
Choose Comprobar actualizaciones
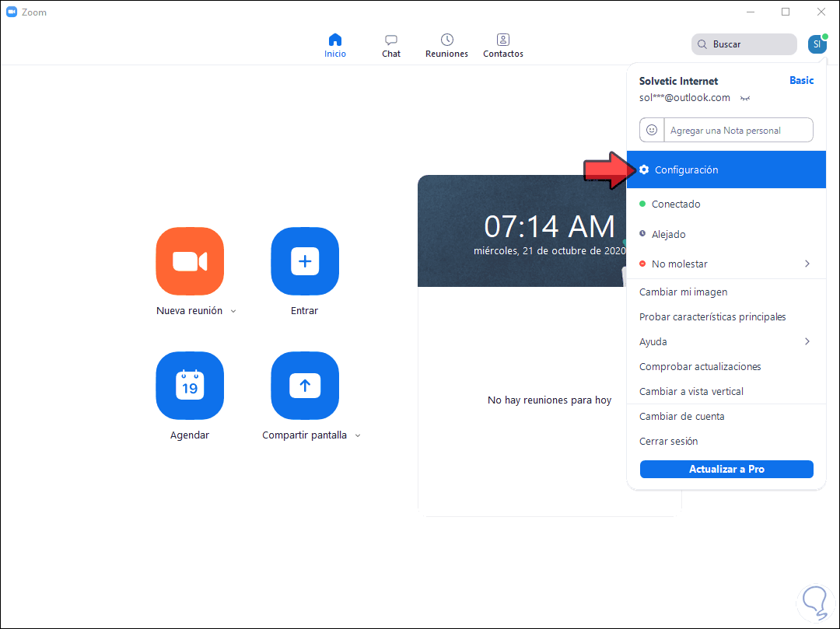click(726, 367)
